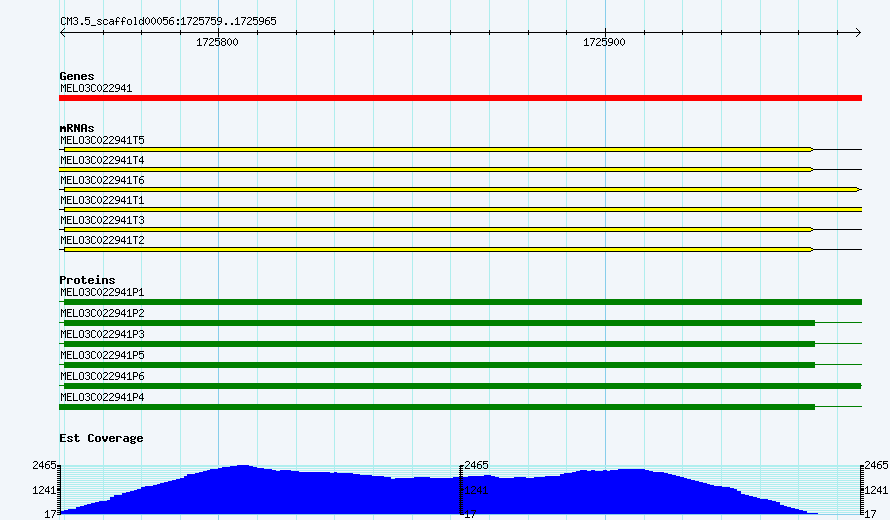Click the MEL03C022941P4 protein label

click(x=102, y=397)
